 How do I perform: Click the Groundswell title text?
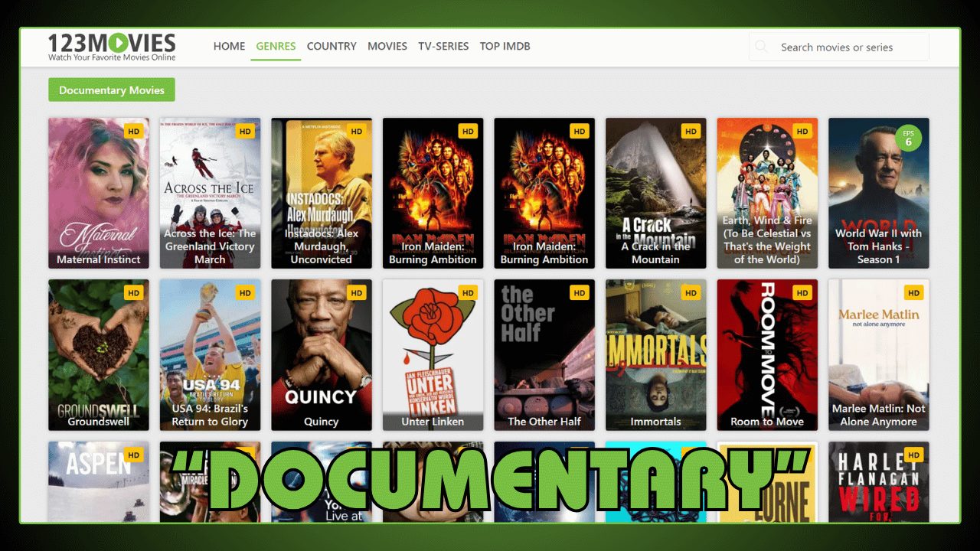coord(99,422)
